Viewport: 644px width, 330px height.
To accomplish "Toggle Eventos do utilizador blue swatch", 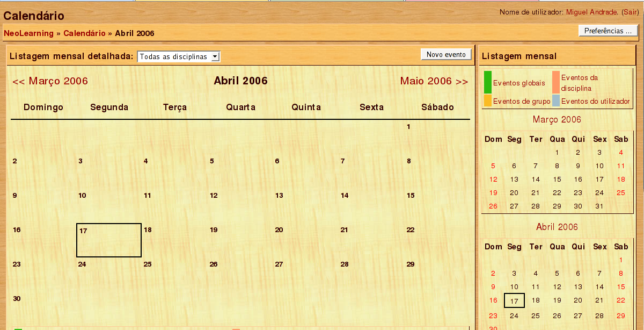I will coord(556,101).
